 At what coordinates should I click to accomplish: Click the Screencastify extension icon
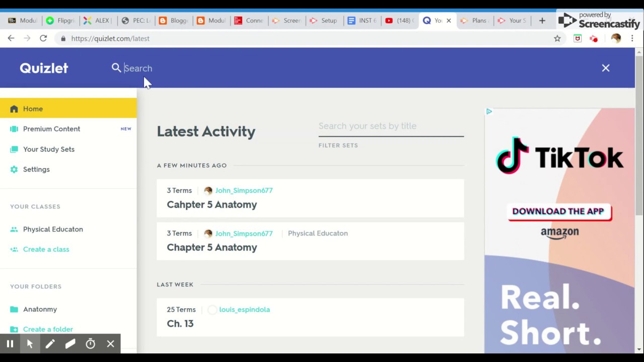pyautogui.click(x=594, y=38)
